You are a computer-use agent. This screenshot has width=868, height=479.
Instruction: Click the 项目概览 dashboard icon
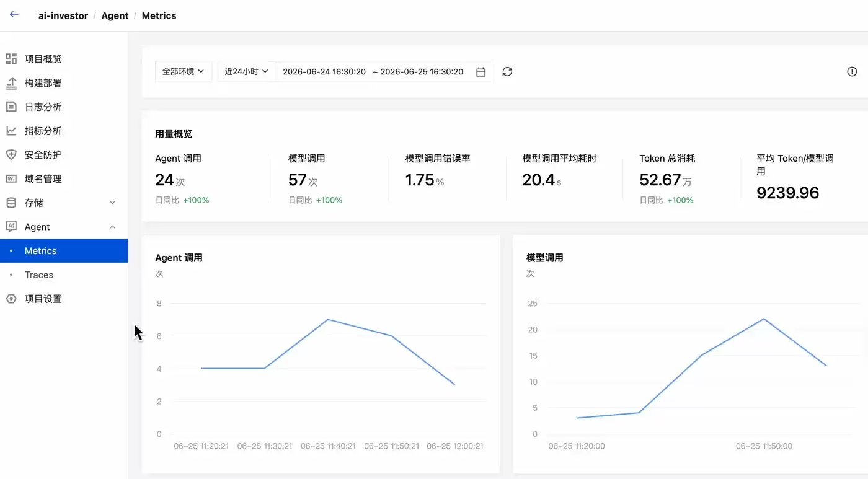pos(11,59)
